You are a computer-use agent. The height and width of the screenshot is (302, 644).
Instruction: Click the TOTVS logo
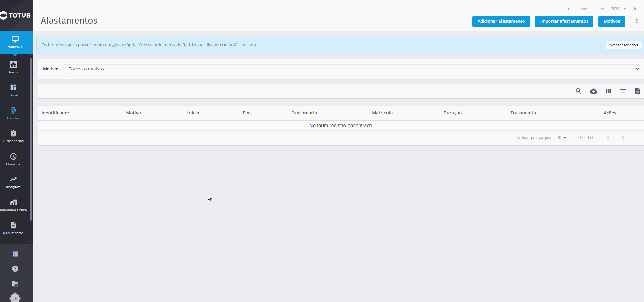pyautogui.click(x=15, y=15)
